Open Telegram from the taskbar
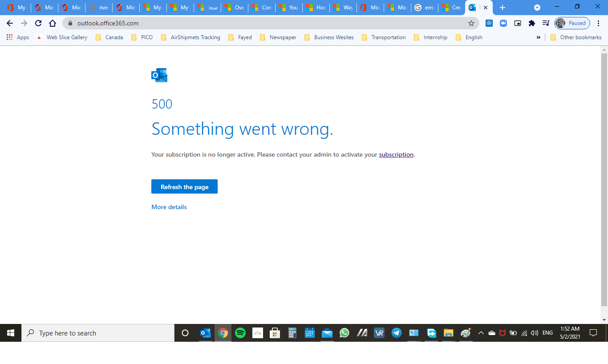The width and height of the screenshot is (608, 364). [397, 333]
